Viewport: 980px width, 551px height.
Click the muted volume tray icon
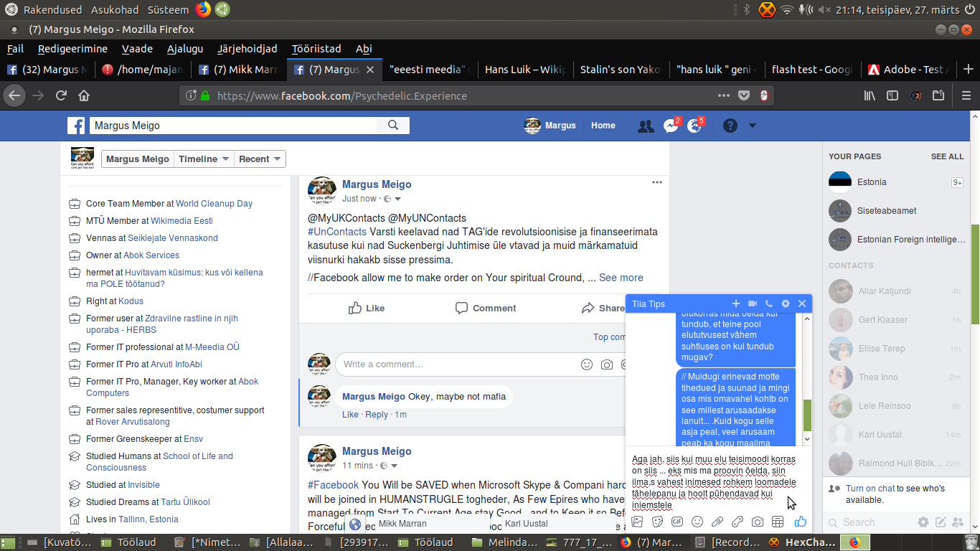pyautogui.click(x=824, y=10)
